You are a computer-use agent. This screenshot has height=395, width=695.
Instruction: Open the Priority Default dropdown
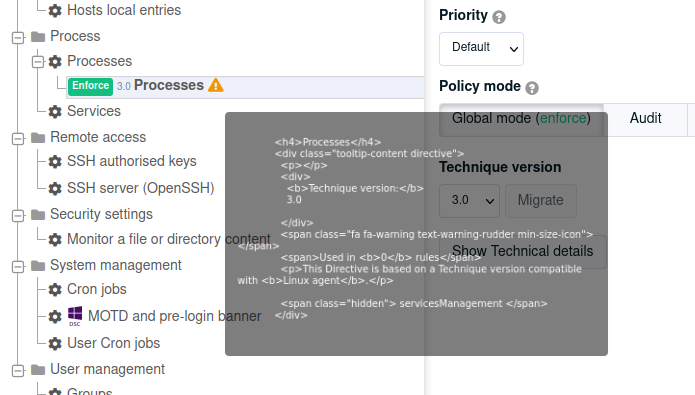pyautogui.click(x=481, y=49)
